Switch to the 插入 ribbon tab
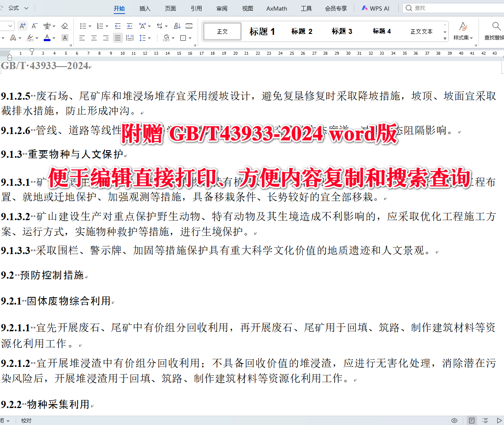Viewport: 504px width, 425px height. tap(145, 8)
